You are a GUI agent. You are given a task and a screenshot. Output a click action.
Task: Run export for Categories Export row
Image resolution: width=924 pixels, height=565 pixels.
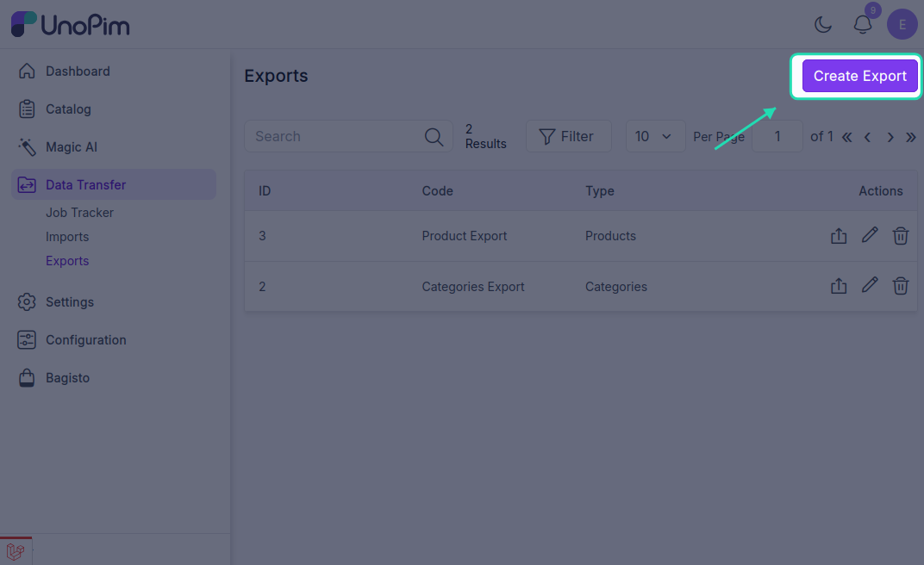[839, 285]
